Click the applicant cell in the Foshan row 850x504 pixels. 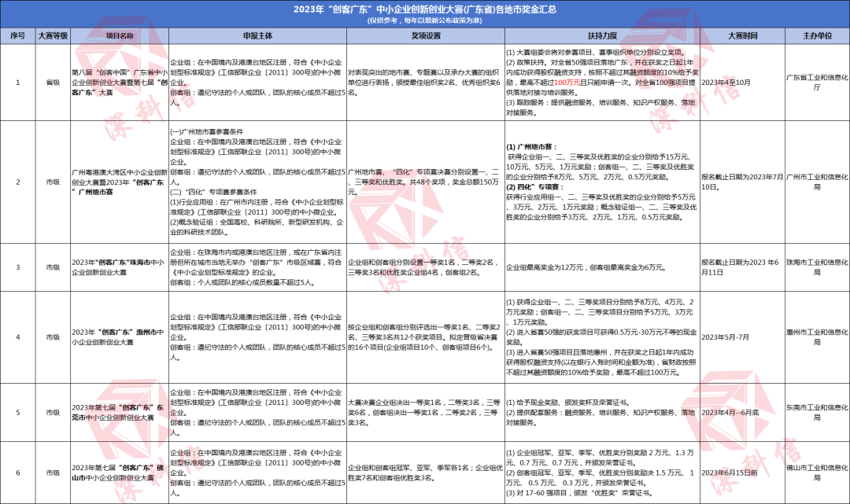pos(257,473)
